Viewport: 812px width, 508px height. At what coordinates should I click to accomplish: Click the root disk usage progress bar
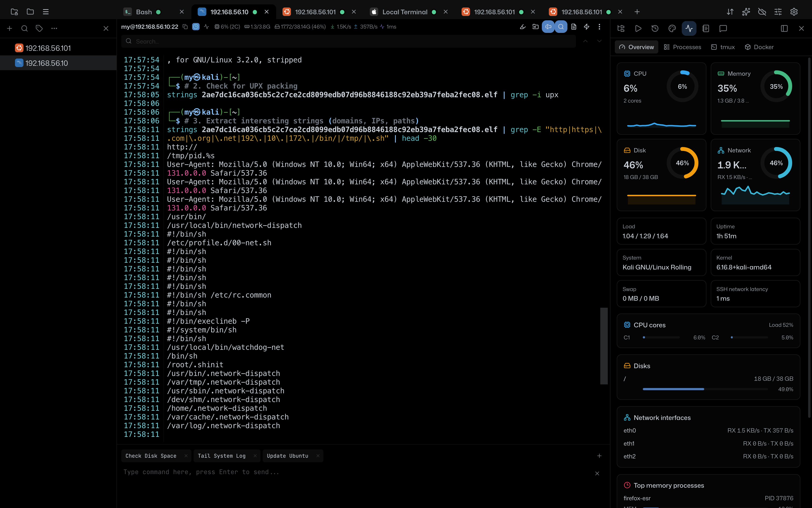[705, 389]
